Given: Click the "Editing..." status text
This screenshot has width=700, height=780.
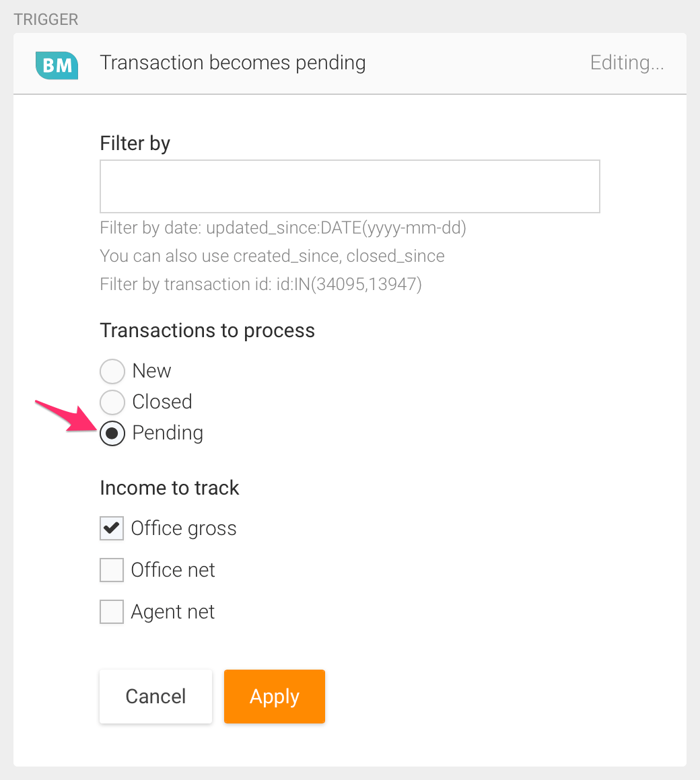Looking at the screenshot, I should (x=627, y=63).
